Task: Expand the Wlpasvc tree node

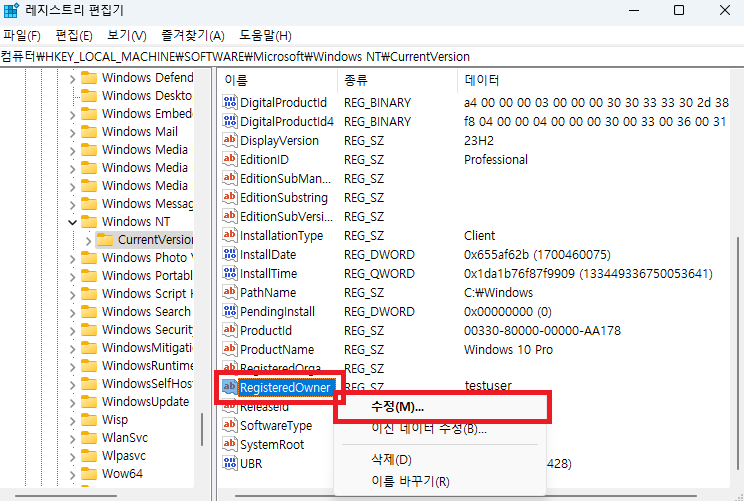Action: pyautogui.click(x=72, y=457)
